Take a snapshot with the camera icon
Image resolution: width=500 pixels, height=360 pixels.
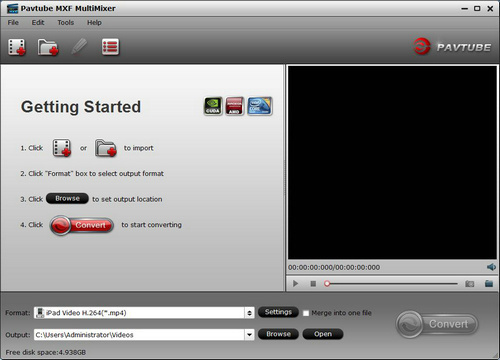coord(470,284)
